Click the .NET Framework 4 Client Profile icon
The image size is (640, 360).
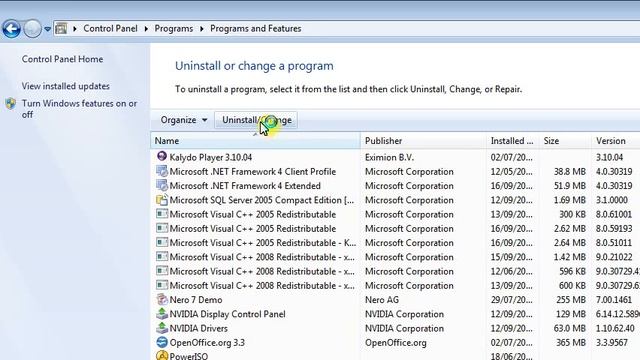point(162,171)
